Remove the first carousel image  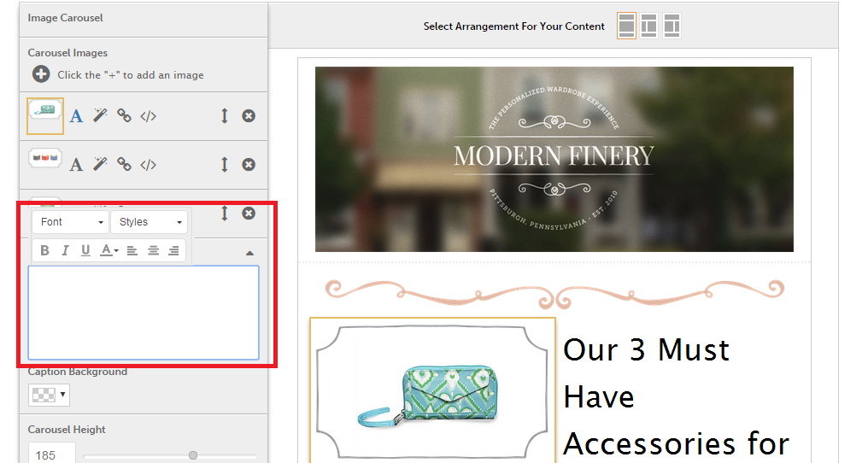pyautogui.click(x=249, y=116)
